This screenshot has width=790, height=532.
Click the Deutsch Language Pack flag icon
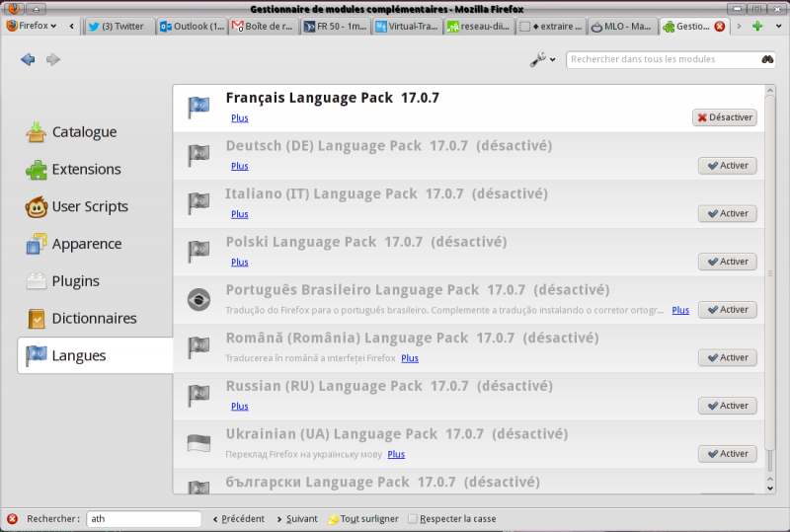199,156
